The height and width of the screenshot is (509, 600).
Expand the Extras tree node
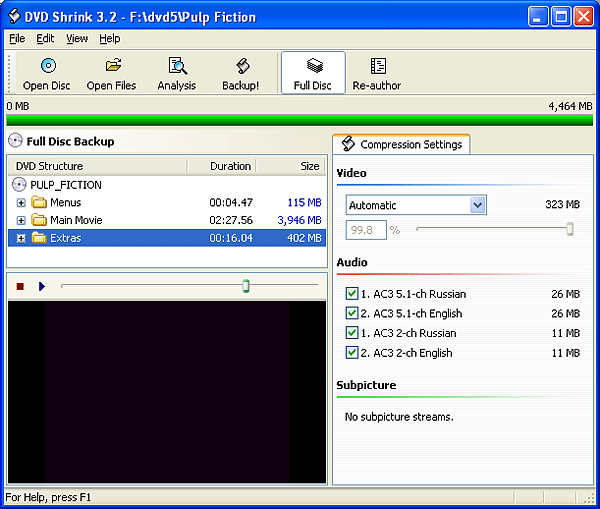coord(21,238)
